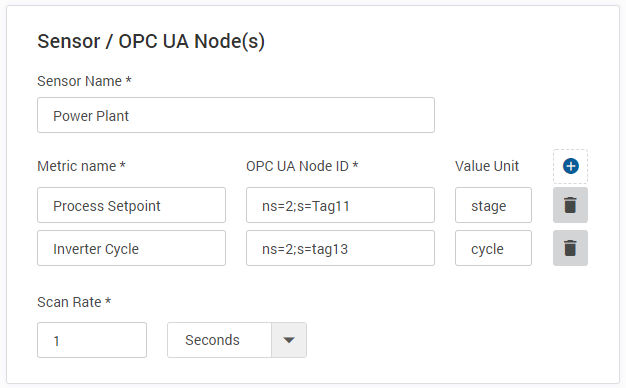Click the Sensor Name label
Viewport: 626px width, 388px height.
(x=84, y=81)
